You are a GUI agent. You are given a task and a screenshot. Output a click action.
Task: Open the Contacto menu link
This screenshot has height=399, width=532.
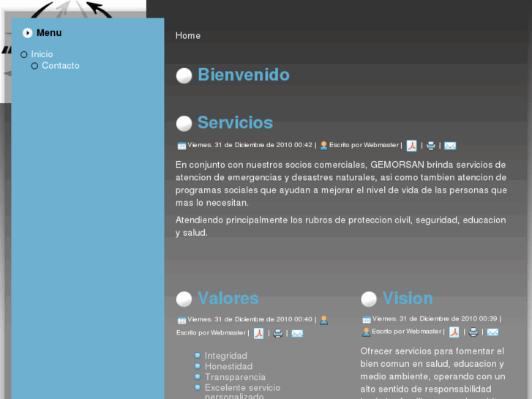(61, 66)
